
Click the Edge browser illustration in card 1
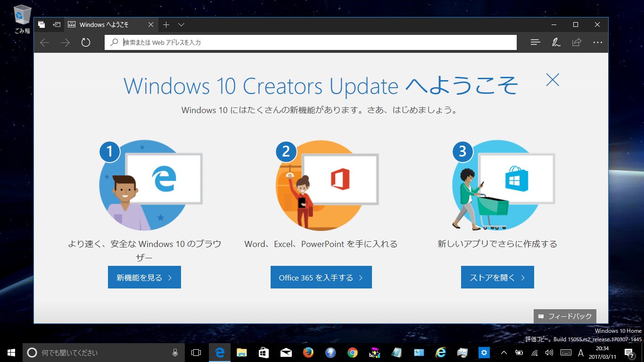pyautogui.click(x=151, y=185)
